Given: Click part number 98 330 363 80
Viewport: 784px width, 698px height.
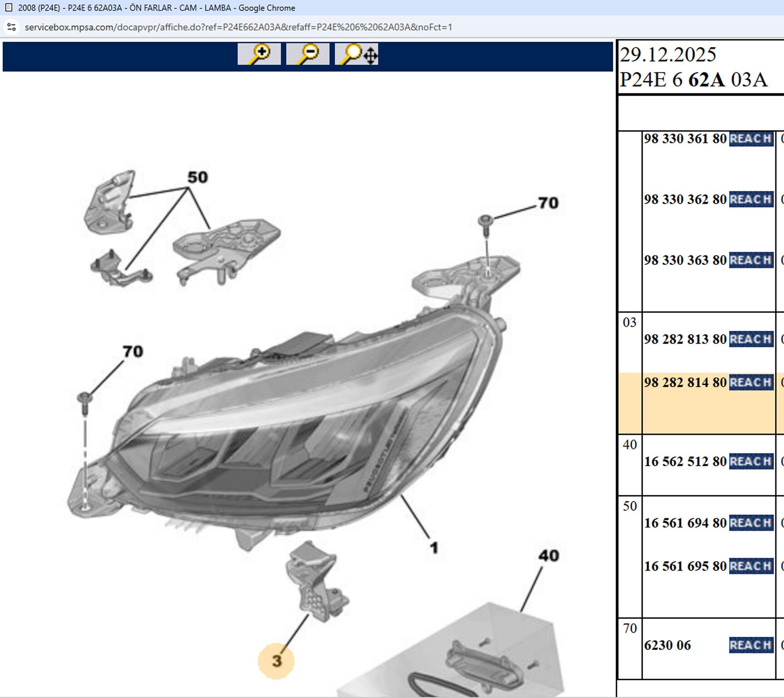Looking at the screenshot, I should pos(685,260).
